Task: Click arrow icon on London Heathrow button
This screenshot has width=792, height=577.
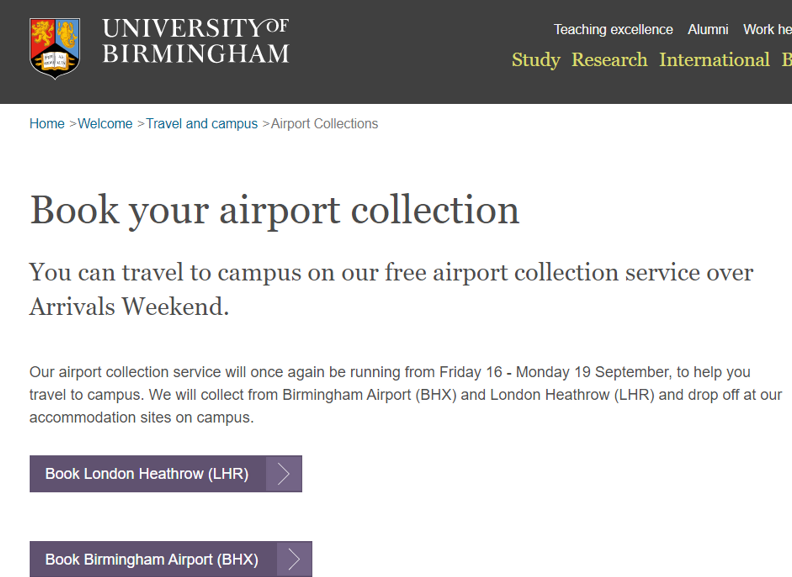Action: tap(284, 474)
